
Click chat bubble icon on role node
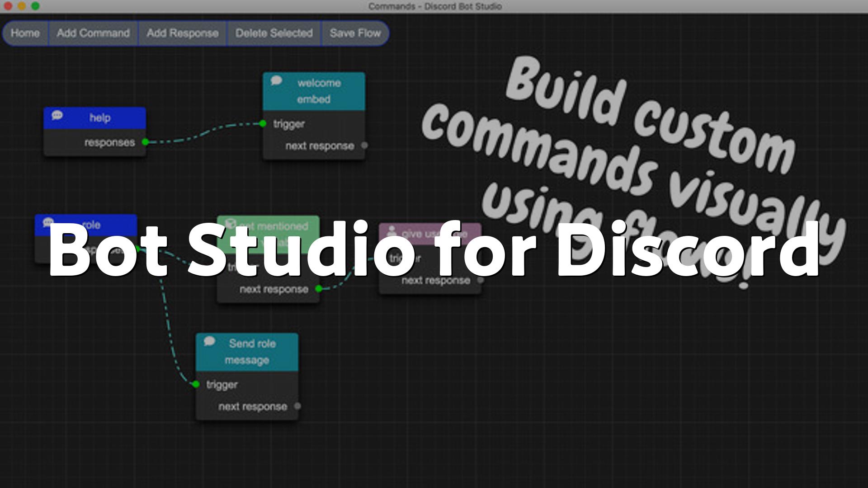(48, 222)
